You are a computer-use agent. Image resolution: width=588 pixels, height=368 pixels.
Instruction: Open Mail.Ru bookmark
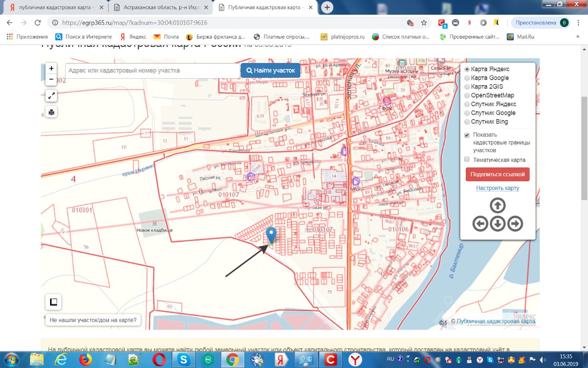[x=520, y=37]
